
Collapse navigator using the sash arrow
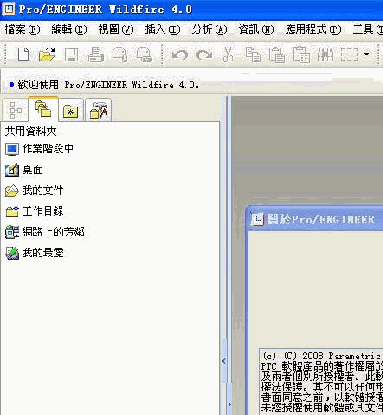[x=224, y=361]
